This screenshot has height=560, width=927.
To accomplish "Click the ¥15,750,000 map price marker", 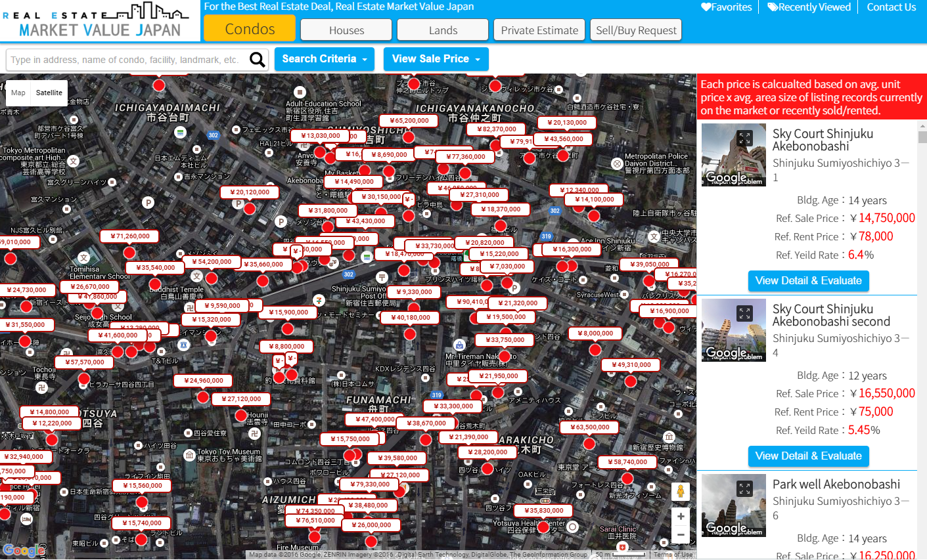I will [x=350, y=439].
